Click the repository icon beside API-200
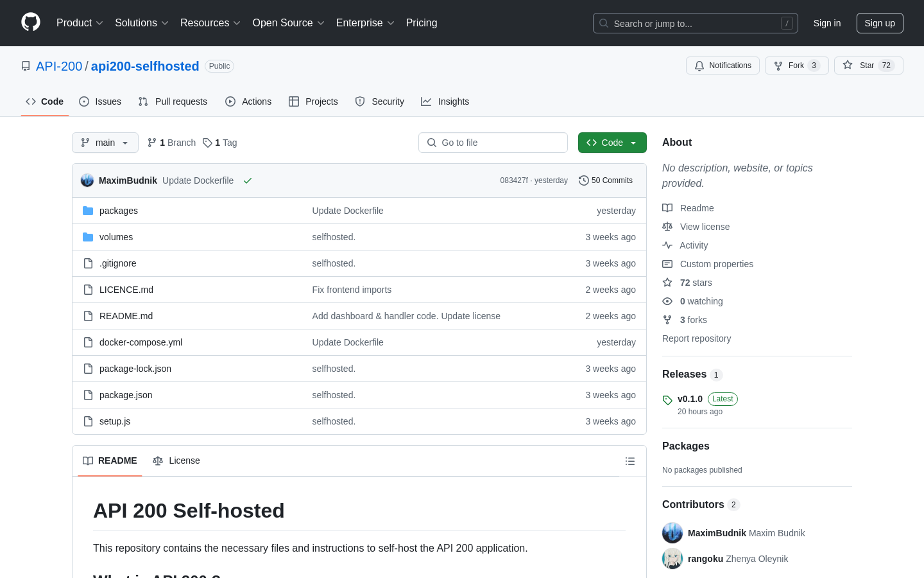This screenshot has height=578, width=924. [26, 66]
